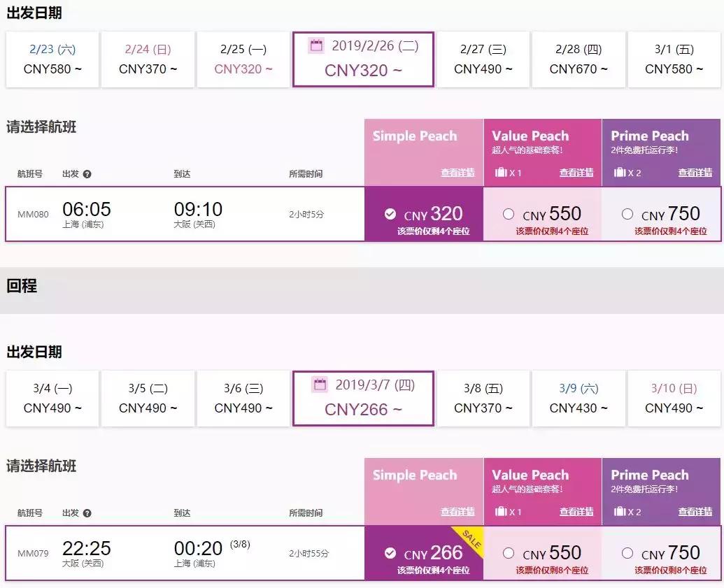Screen dimensions: 724x588
Task: Select outbound Prime Peach CNY 750 fare
Action: pos(627,215)
